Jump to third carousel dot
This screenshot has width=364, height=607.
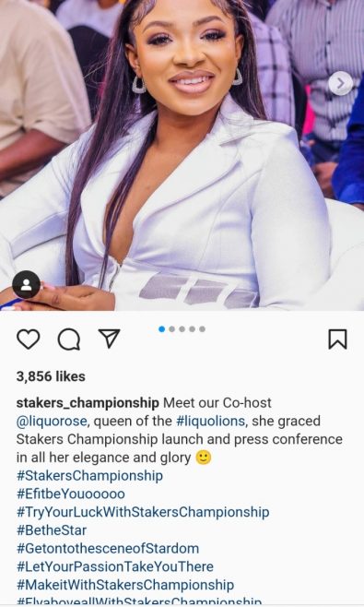click(x=182, y=329)
